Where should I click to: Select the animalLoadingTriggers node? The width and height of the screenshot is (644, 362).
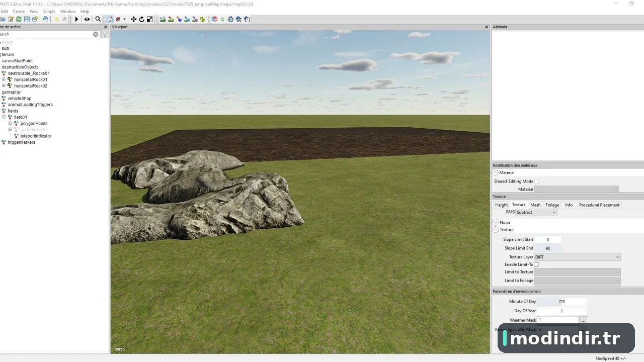[x=30, y=105]
